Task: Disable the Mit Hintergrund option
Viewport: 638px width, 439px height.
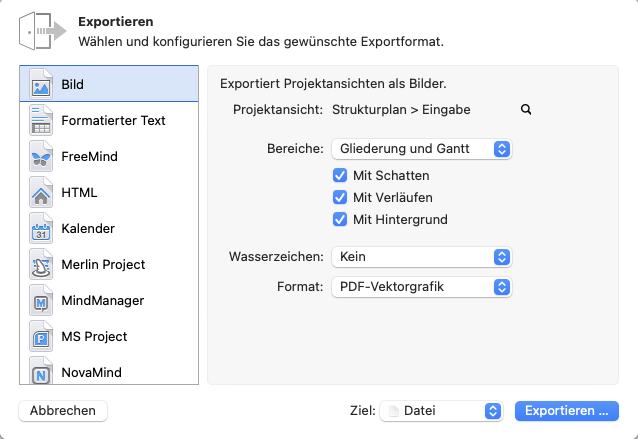Action: 340,219
